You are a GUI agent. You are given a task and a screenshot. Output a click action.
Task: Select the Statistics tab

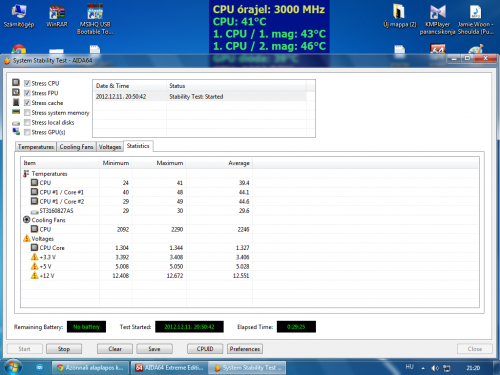point(138,146)
